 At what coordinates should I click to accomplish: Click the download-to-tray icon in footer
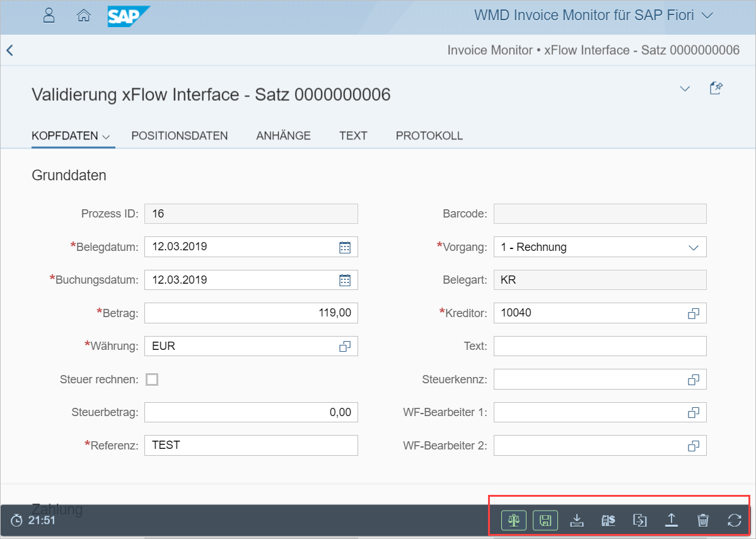pyautogui.click(x=577, y=521)
